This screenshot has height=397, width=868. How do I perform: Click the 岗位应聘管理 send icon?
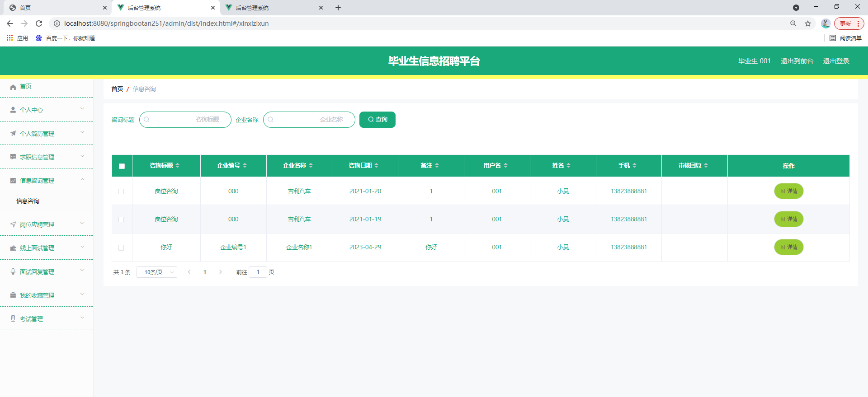coord(13,224)
